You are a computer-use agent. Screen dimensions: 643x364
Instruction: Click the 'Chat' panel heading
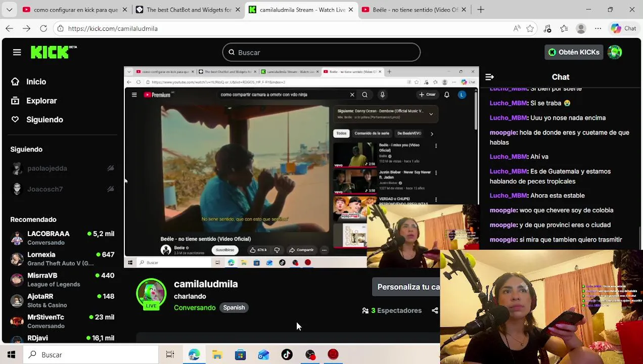[561, 77]
